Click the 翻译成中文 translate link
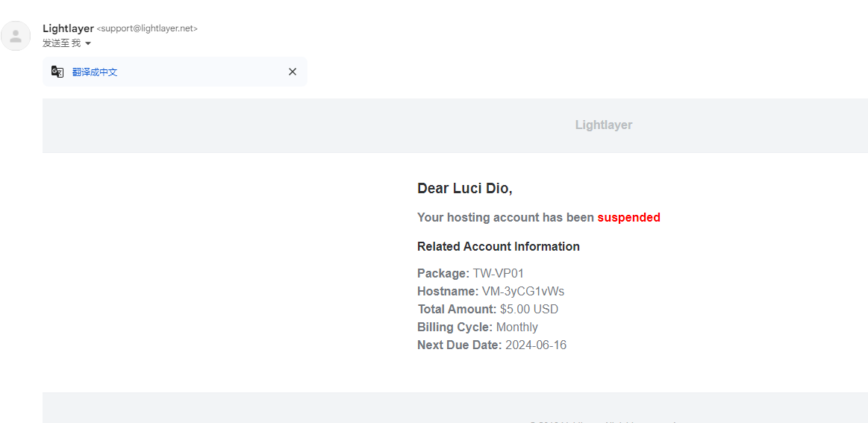Image resolution: width=868 pixels, height=423 pixels. click(x=95, y=72)
